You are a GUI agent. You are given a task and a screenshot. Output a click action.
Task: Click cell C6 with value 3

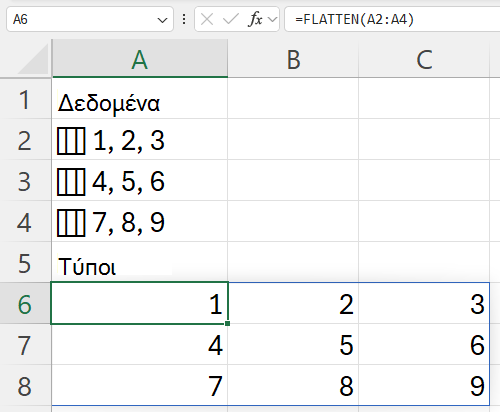pos(424,303)
